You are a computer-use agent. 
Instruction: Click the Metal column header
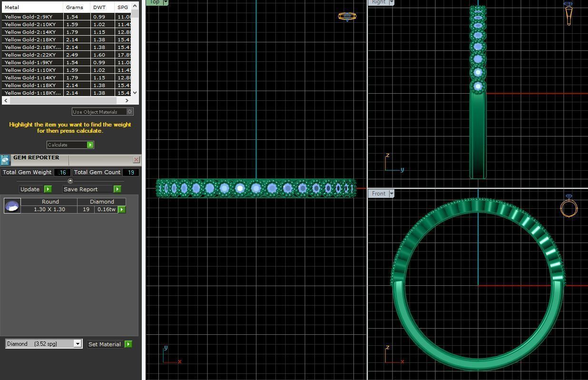pos(32,7)
